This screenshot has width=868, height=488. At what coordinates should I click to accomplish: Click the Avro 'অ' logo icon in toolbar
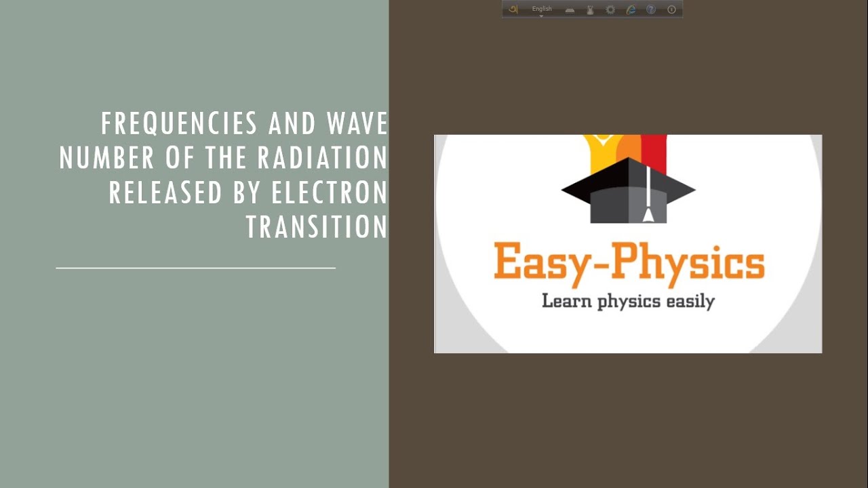pos(513,9)
